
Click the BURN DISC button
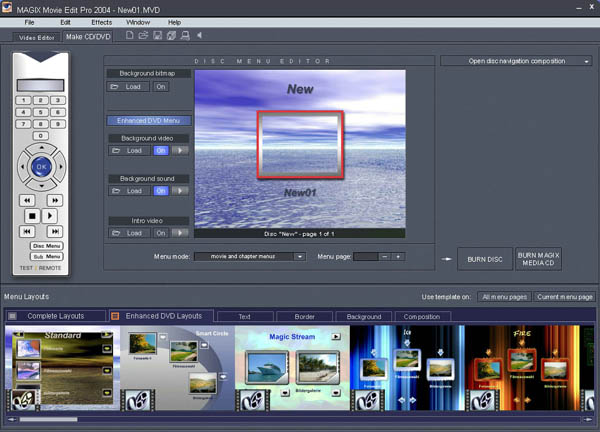point(485,259)
